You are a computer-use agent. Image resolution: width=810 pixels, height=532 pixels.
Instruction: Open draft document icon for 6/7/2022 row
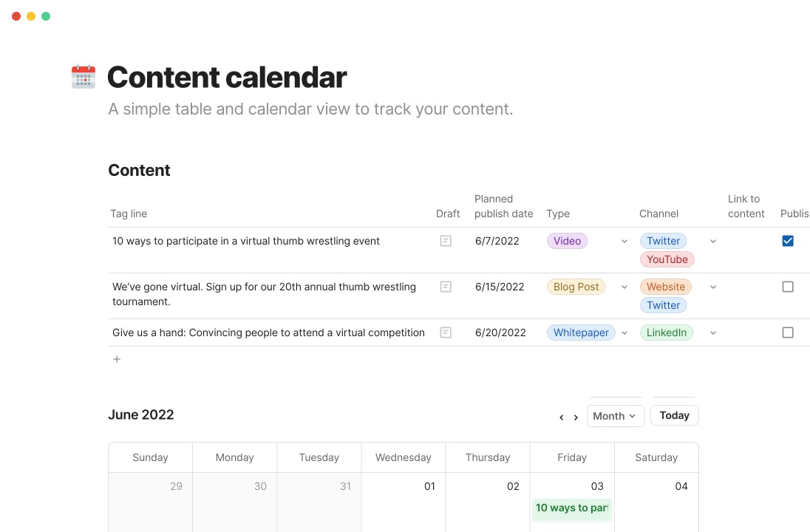(446, 241)
